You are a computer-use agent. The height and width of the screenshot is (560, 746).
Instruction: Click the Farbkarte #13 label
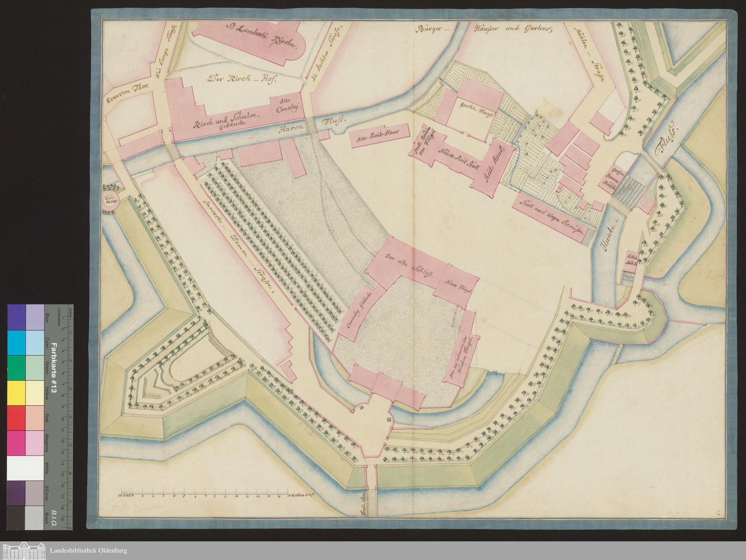pyautogui.click(x=53, y=367)
